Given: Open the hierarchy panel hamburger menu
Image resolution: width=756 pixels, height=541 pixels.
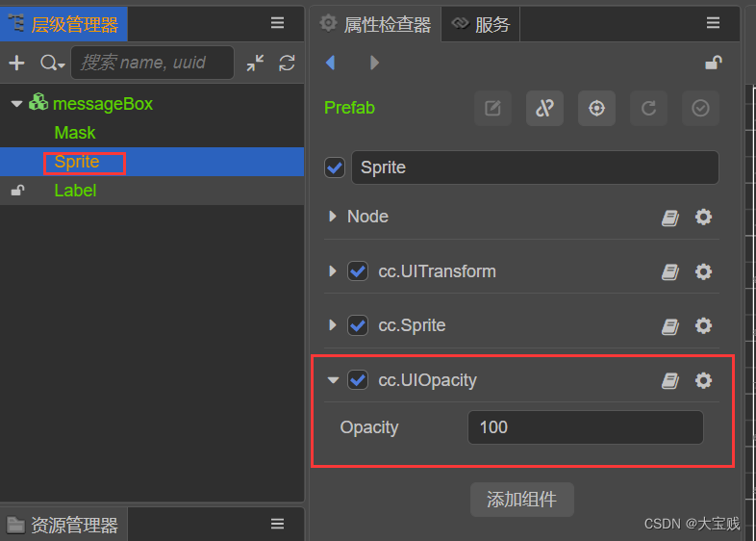Looking at the screenshot, I should pyautogui.click(x=277, y=23).
